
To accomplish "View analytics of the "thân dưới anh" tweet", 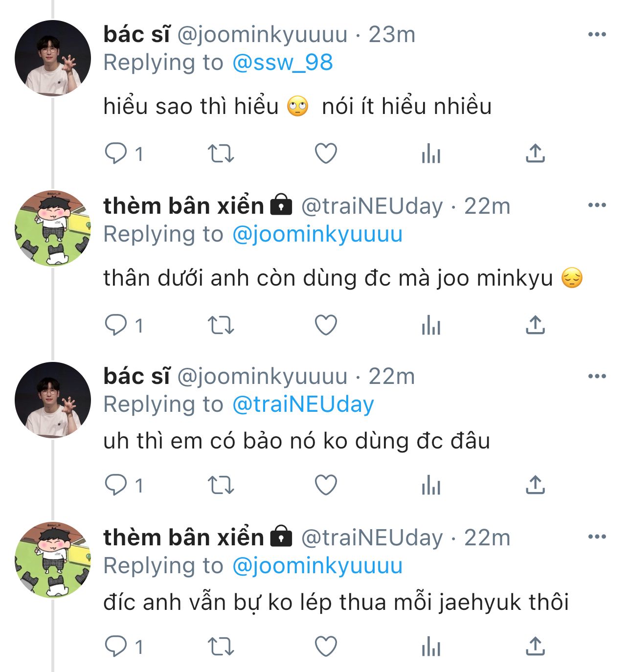I will [x=431, y=325].
